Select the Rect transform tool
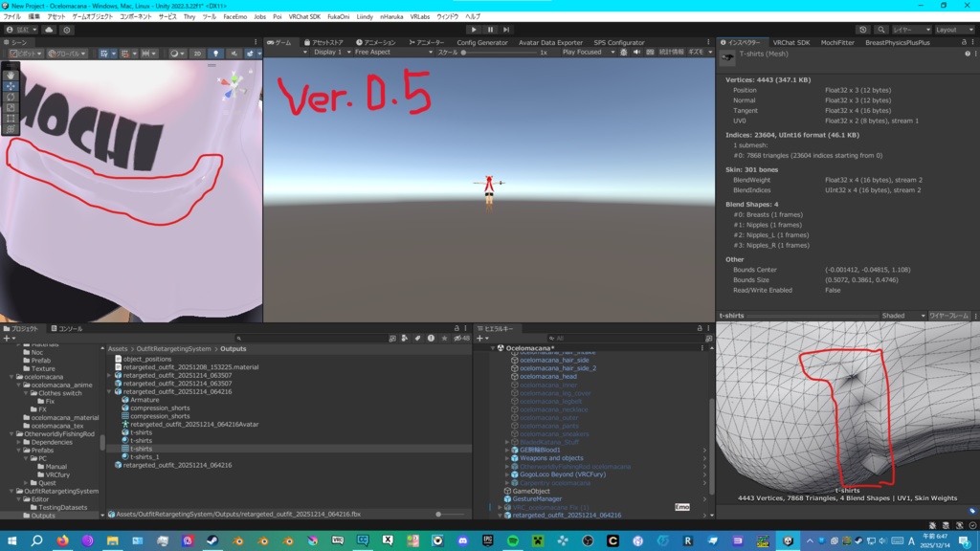980x551 pixels. point(11,118)
